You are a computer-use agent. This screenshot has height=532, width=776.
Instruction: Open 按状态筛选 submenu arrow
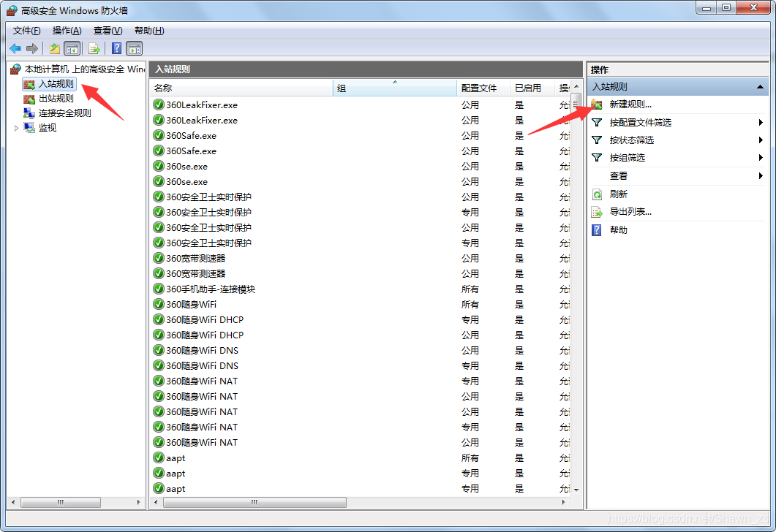pyautogui.click(x=761, y=140)
